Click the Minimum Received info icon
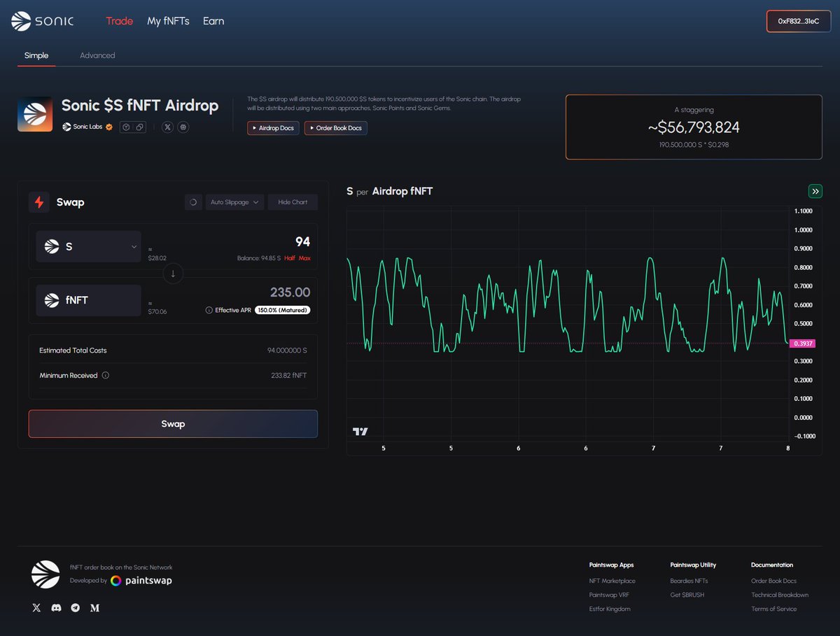The width and height of the screenshot is (840, 636). tap(106, 376)
